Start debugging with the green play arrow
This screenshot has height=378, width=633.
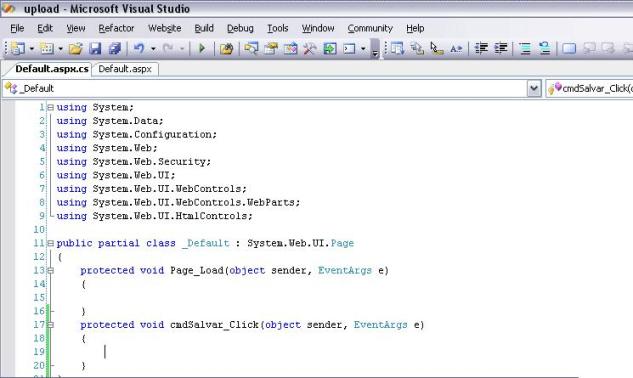[202, 49]
